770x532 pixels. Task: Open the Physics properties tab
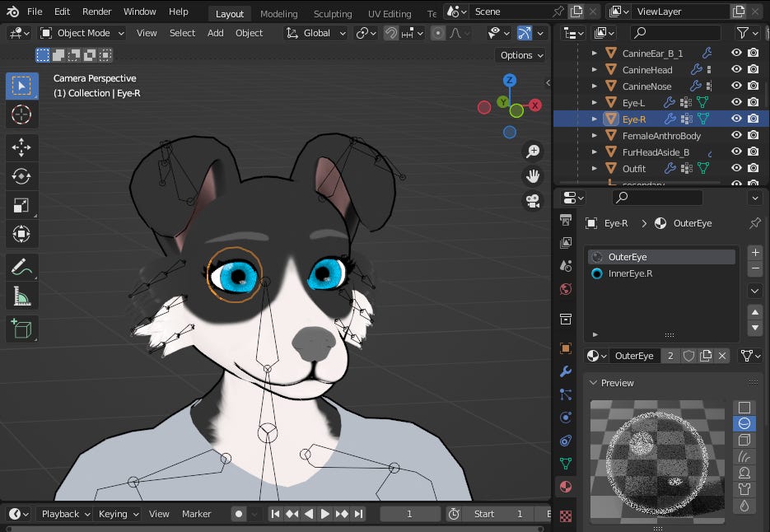click(x=566, y=418)
